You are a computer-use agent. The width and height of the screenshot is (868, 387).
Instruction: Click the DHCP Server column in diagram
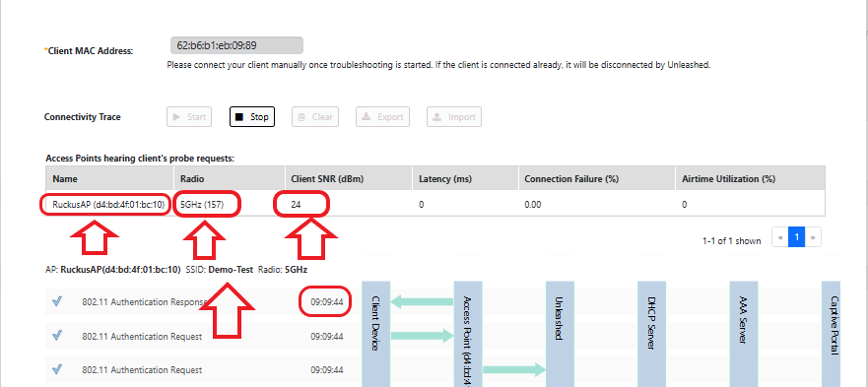pyautogui.click(x=651, y=334)
